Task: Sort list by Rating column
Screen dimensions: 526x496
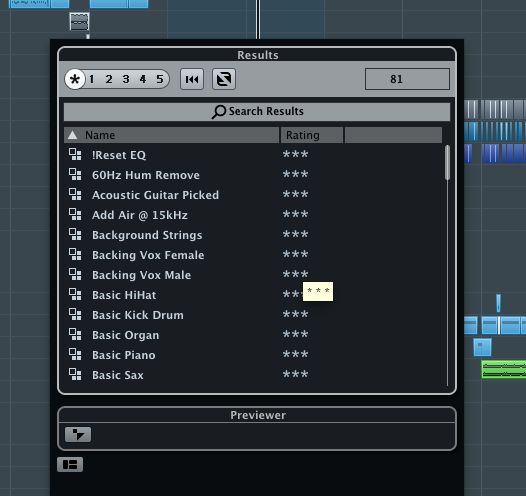Action: pyautogui.click(x=312, y=135)
